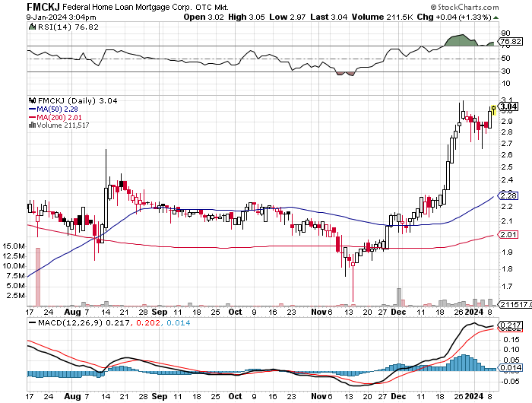Click the 0.10 level on the MACD axis
Viewport: 532px width, 403px height.
[511, 349]
